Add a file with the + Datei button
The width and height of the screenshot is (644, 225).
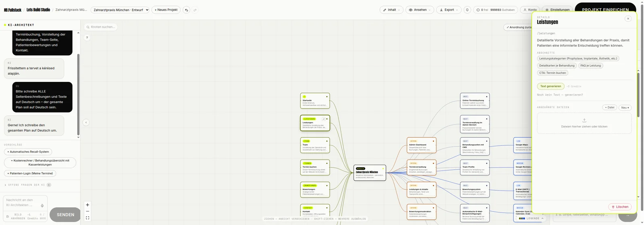[x=609, y=108]
